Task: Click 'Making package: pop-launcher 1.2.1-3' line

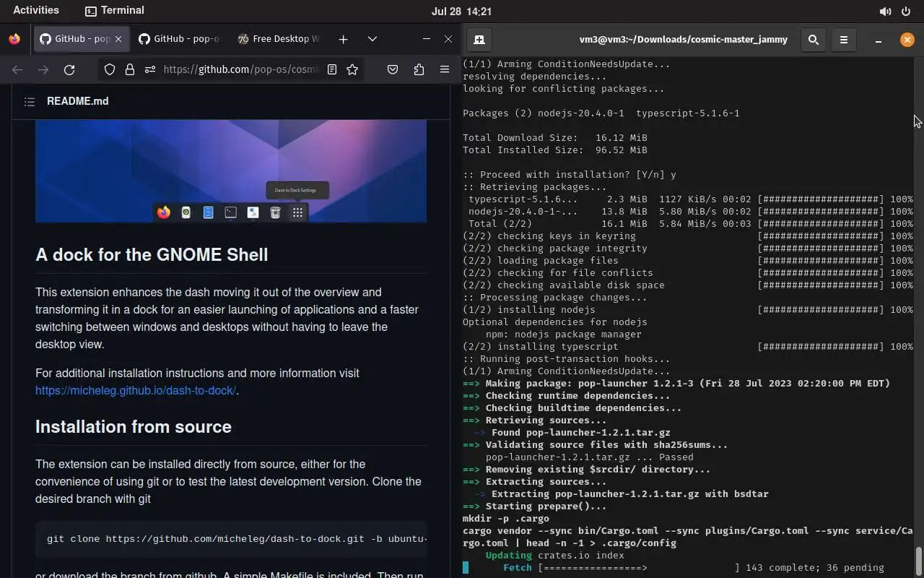Action: pyautogui.click(x=676, y=383)
